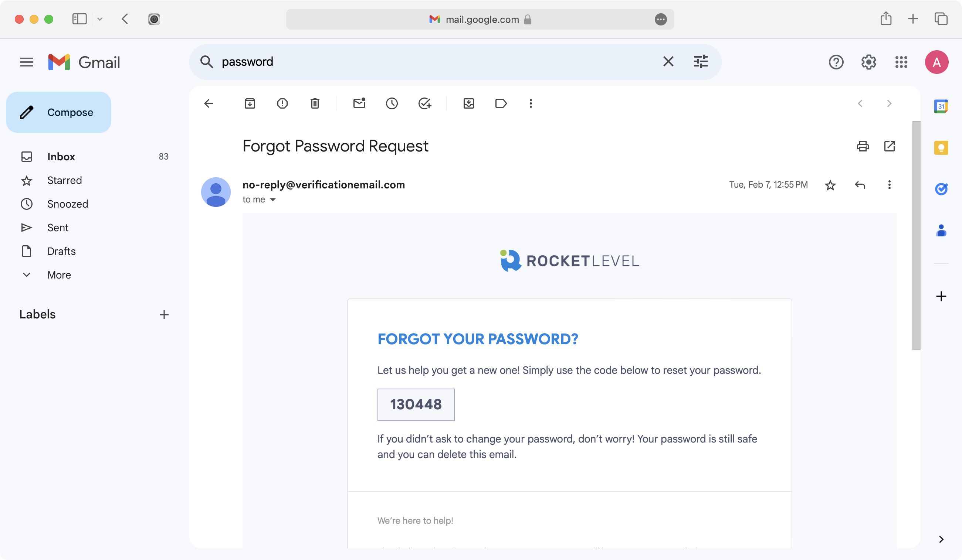This screenshot has width=962, height=560.
Task: Expand the 'to me' recipient details
Action: click(272, 199)
